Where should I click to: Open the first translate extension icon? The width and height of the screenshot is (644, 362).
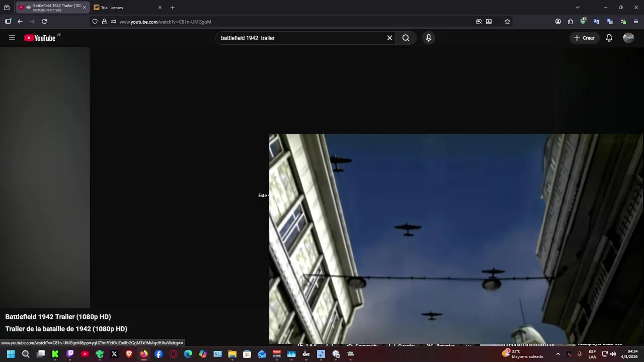click(596, 22)
